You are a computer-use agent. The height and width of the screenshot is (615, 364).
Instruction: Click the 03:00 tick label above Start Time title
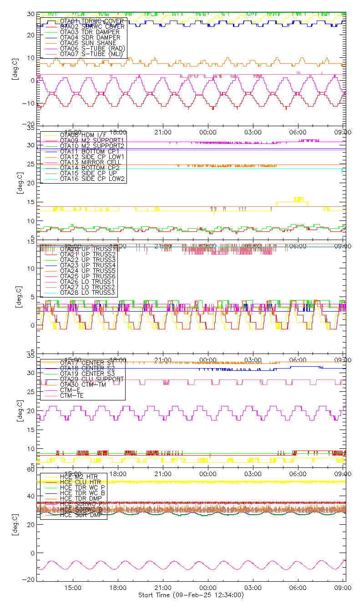253,588
